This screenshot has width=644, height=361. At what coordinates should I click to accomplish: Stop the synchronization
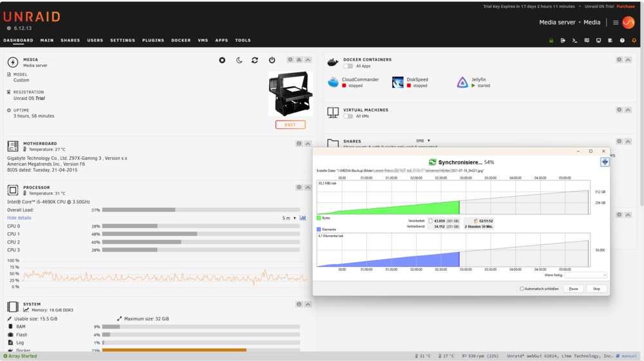[x=596, y=289]
